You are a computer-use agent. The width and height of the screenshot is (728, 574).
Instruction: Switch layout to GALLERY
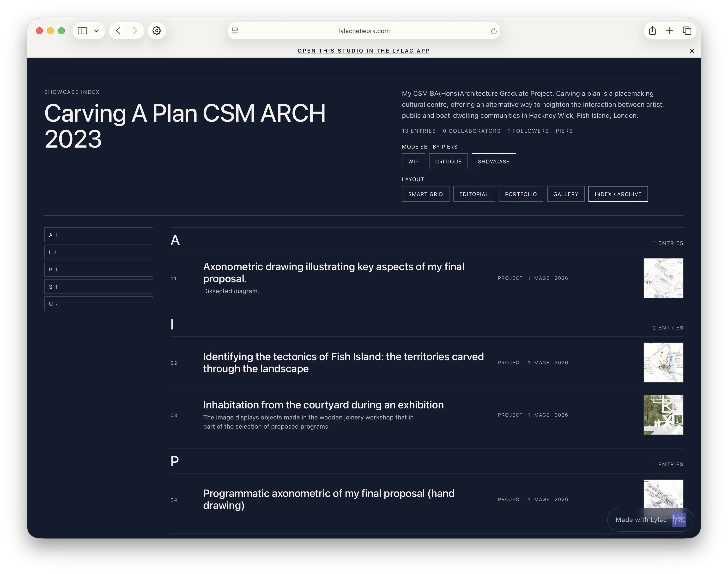tap(566, 194)
